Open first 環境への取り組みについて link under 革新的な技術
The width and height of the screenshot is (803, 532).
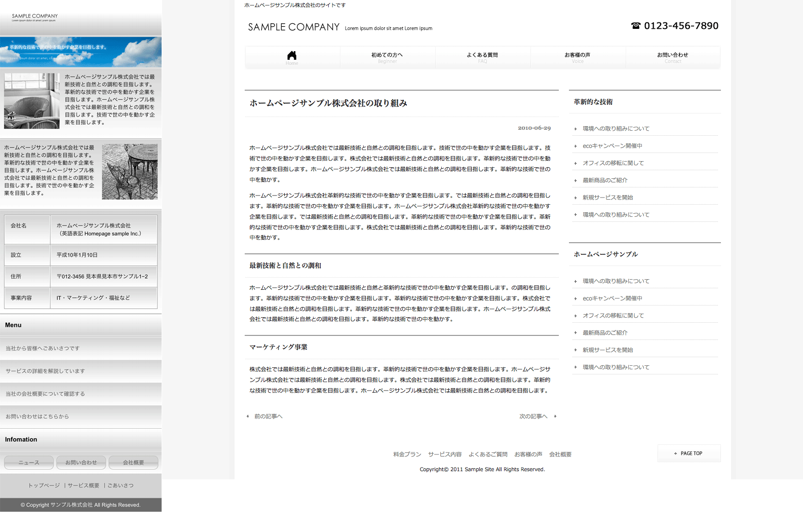[616, 129]
